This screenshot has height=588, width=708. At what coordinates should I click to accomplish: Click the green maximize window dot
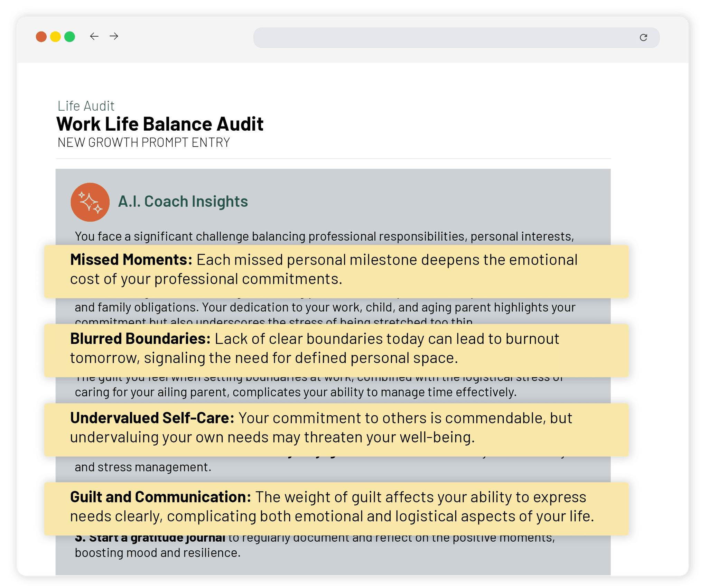[70, 37]
